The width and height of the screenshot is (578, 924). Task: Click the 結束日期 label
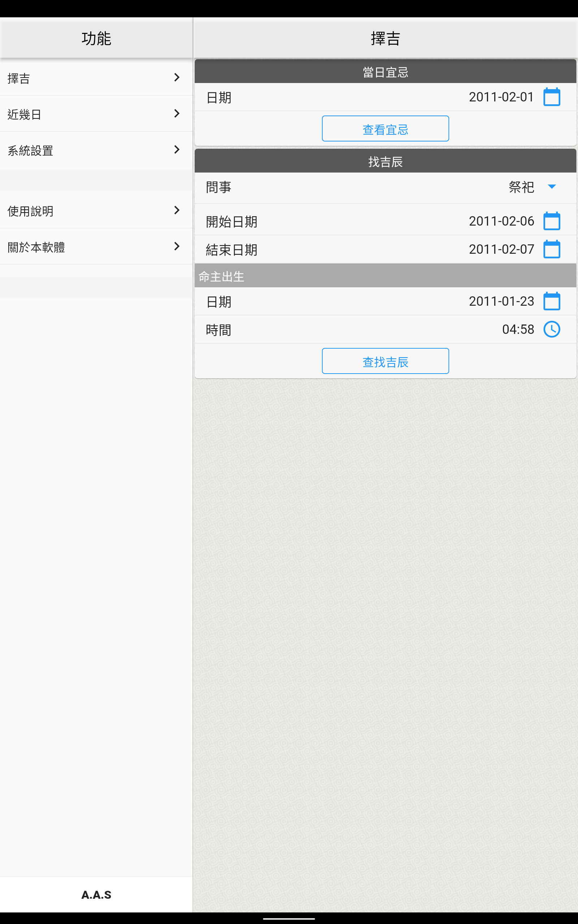pyautogui.click(x=232, y=250)
